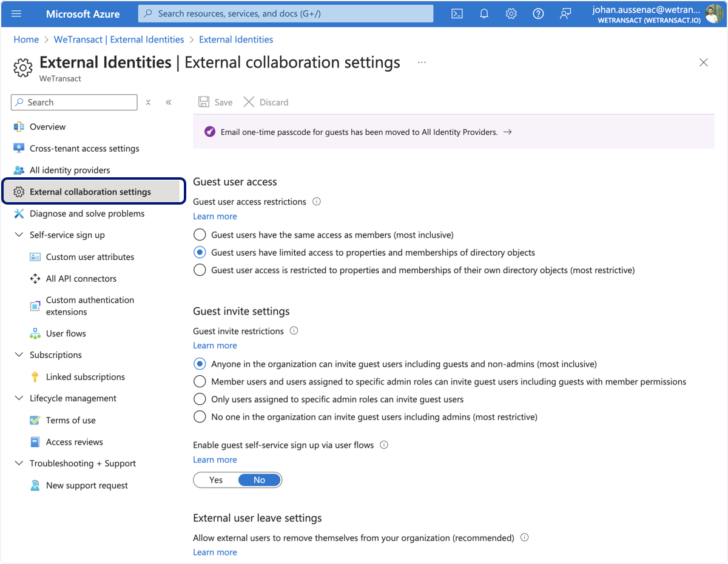Open Learn more under External user leave settings
This screenshot has height=564, width=728.
click(x=215, y=552)
